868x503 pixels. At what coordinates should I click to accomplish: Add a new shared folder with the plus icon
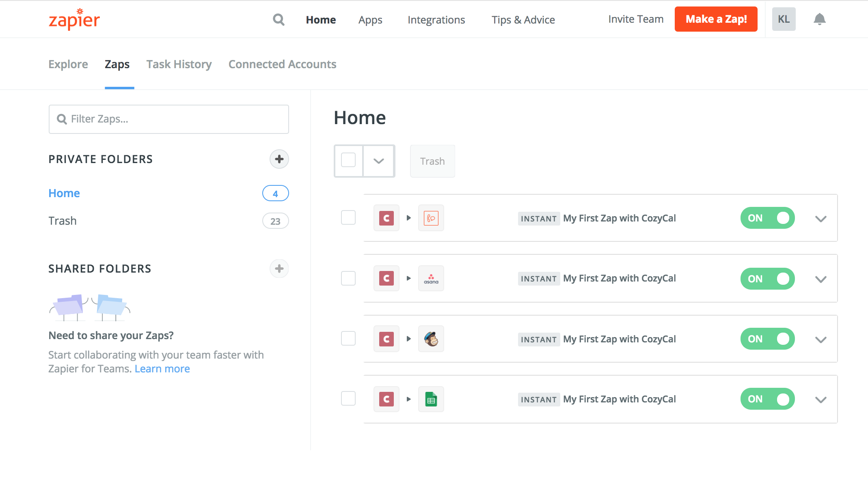coord(279,269)
